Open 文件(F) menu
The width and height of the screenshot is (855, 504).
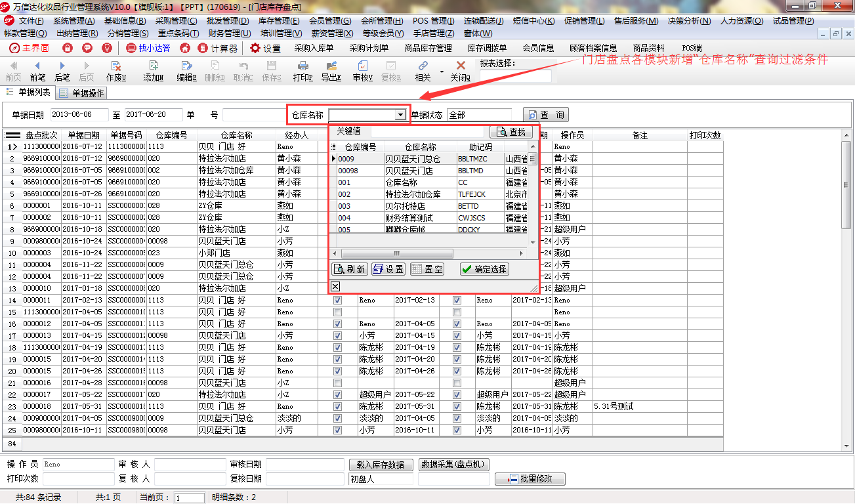click(31, 21)
